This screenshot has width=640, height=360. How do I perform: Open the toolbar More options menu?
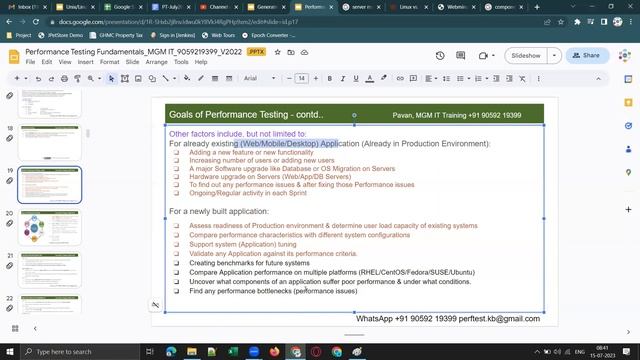pos(538,78)
